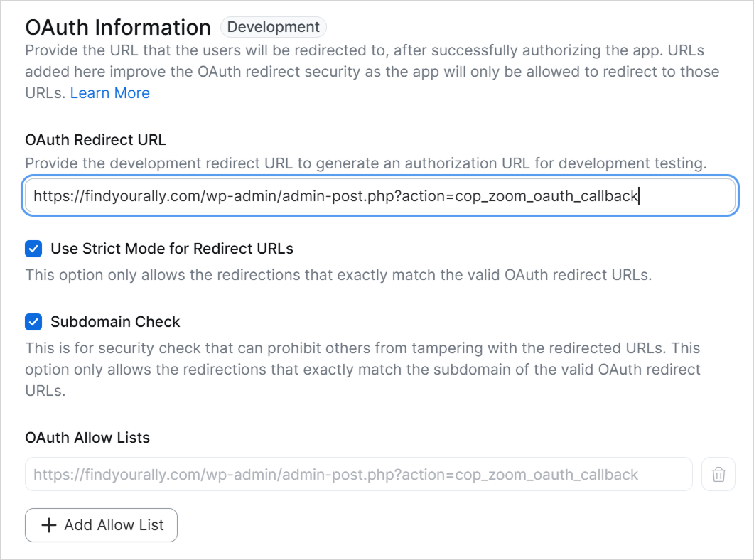The height and width of the screenshot is (560, 754).
Task: Click the Development badge
Action: click(x=273, y=27)
